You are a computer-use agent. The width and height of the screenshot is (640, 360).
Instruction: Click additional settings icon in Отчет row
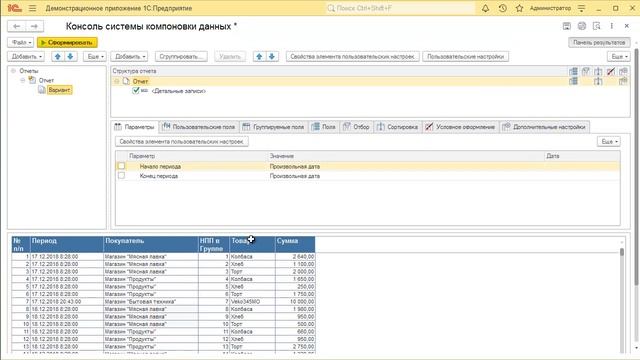[x=623, y=81]
